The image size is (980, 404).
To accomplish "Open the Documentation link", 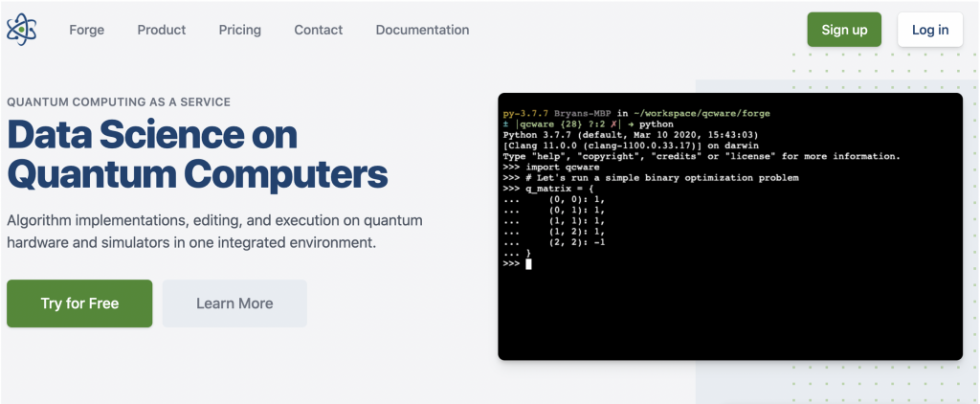I will pyautogui.click(x=422, y=30).
